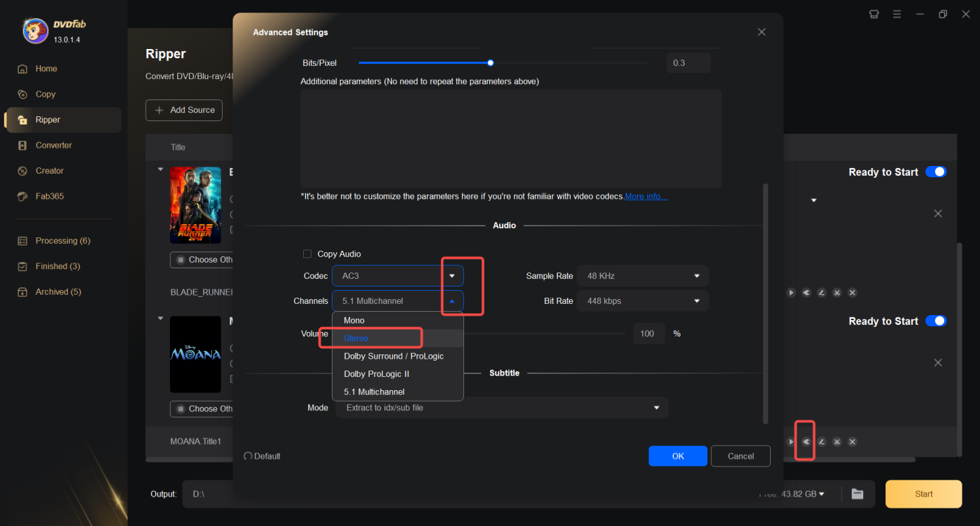
Task: Open the skin theme shirt icon
Action: (x=874, y=14)
